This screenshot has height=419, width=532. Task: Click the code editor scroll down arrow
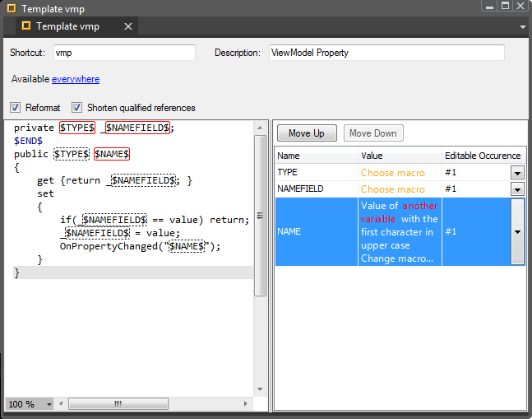[260, 389]
